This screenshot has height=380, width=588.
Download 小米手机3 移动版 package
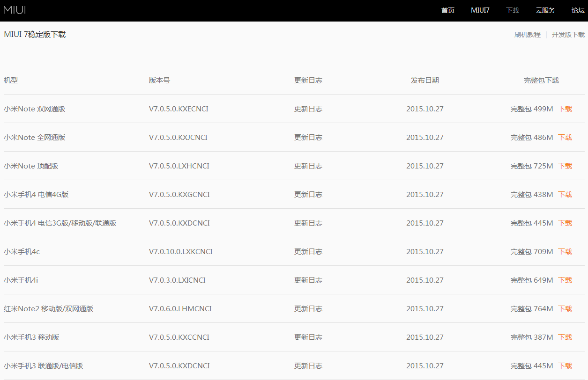pyautogui.click(x=565, y=337)
